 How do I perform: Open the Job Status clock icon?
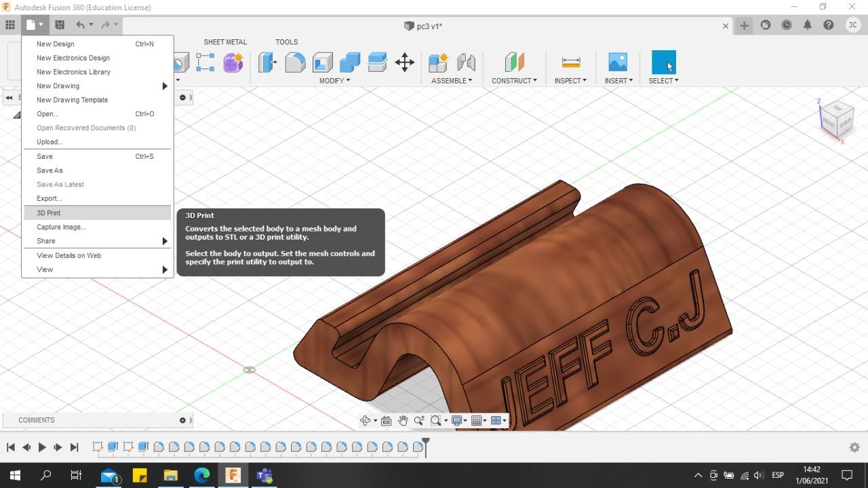[x=787, y=25]
